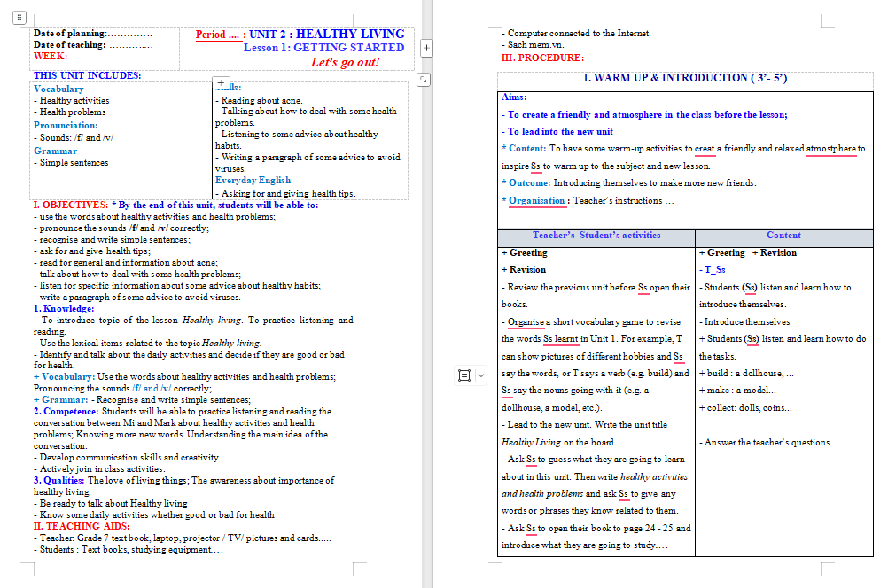Click the Content column header
The height and width of the screenshot is (588, 888).
coord(783,234)
